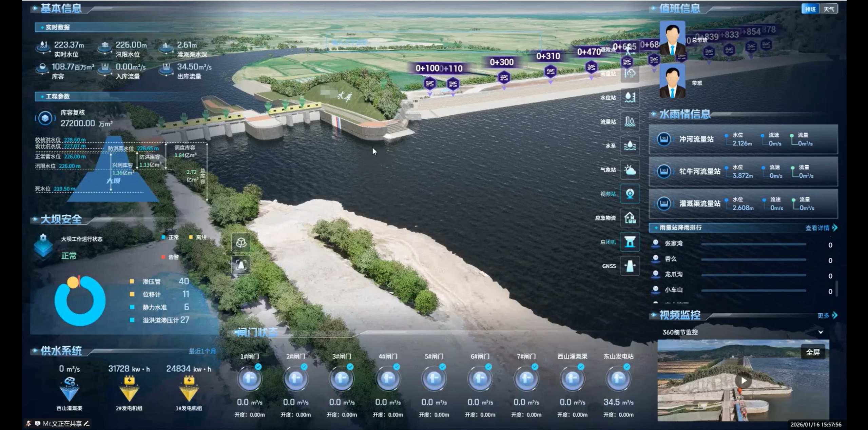Click the 冲河流量站 station icon
Viewport: 868px width, 430px height.
[664, 139]
